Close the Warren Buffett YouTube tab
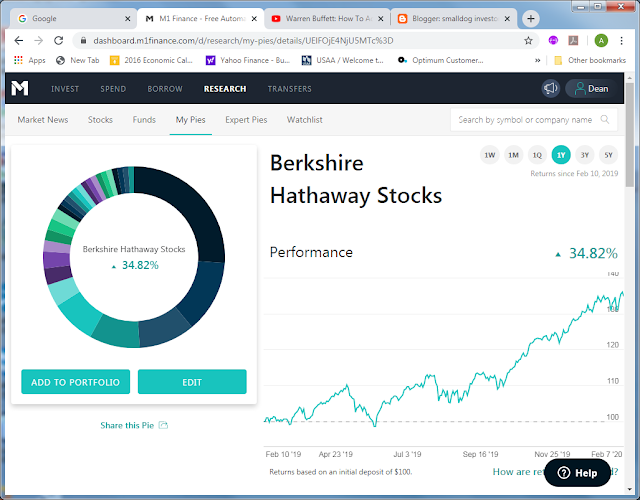This screenshot has height=500, width=640. coord(380,19)
